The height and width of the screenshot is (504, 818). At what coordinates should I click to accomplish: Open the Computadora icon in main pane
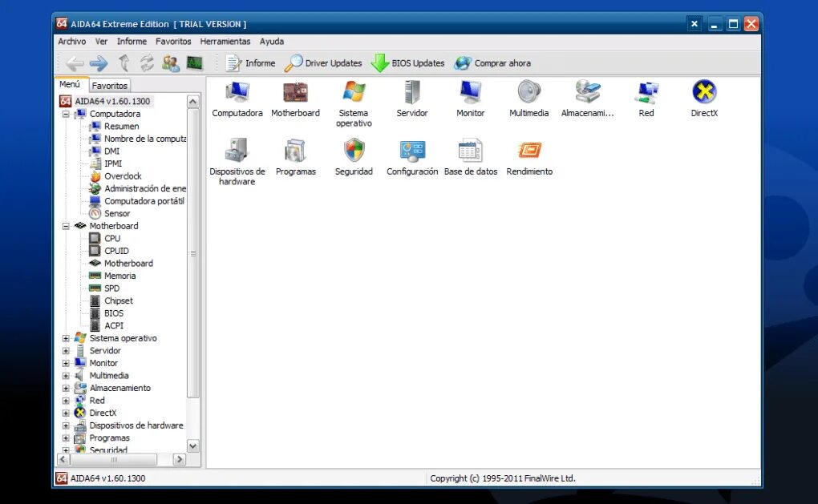pyautogui.click(x=237, y=93)
